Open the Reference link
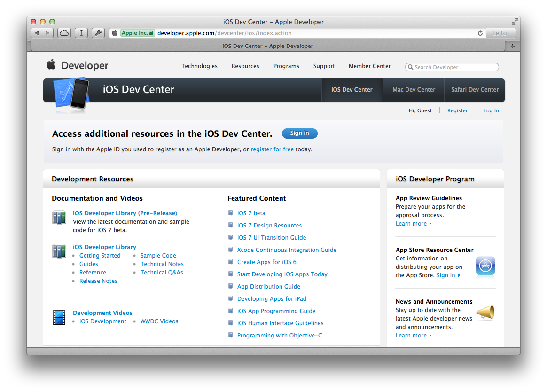Viewport: 547px width, 392px height. point(93,272)
